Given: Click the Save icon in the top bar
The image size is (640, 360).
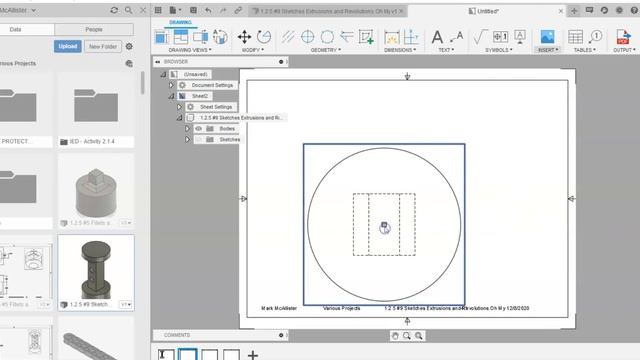Looking at the screenshot, I should point(193,10).
